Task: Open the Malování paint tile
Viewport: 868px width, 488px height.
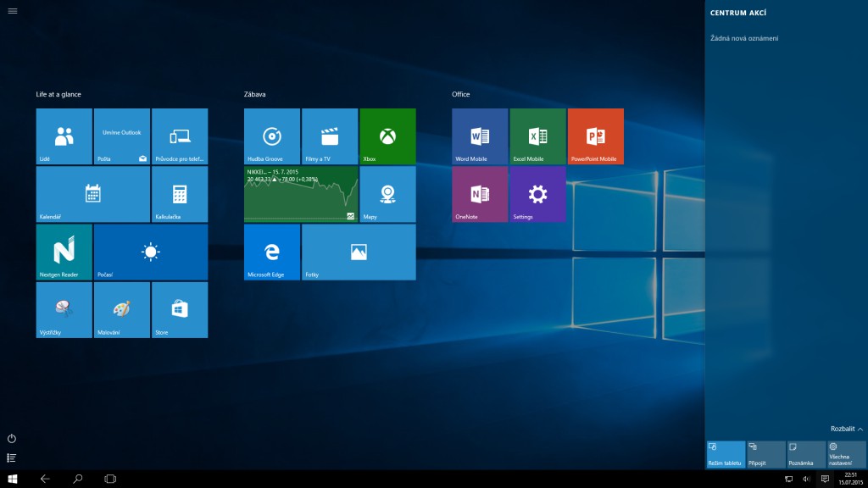Action: (x=122, y=310)
